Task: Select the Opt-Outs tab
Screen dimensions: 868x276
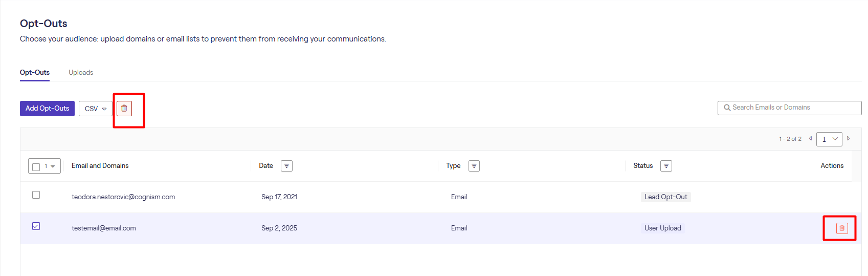Action: [x=35, y=73]
